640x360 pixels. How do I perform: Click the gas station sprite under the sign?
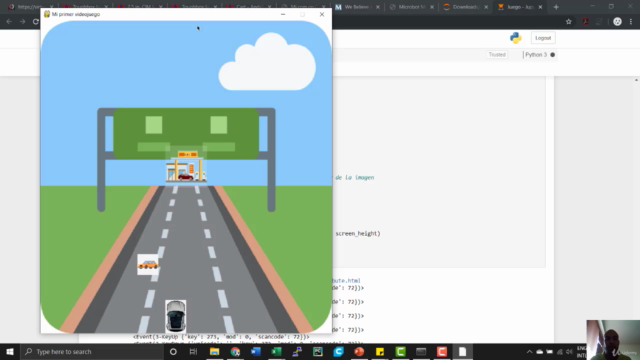point(187,167)
